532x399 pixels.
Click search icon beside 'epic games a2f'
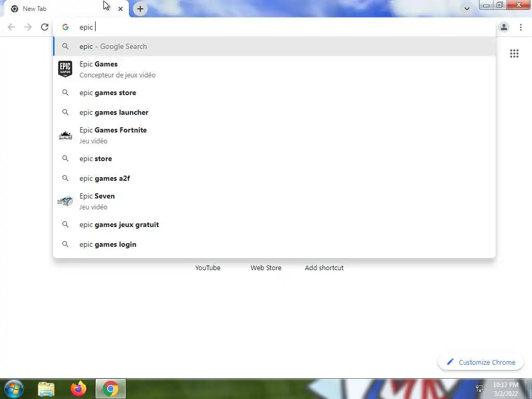coord(65,178)
